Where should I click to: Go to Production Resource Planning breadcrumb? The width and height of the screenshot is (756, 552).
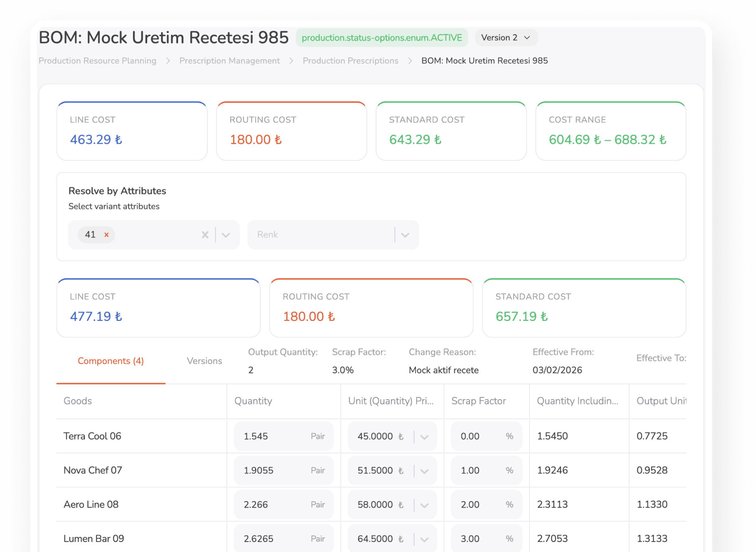pyautogui.click(x=97, y=61)
